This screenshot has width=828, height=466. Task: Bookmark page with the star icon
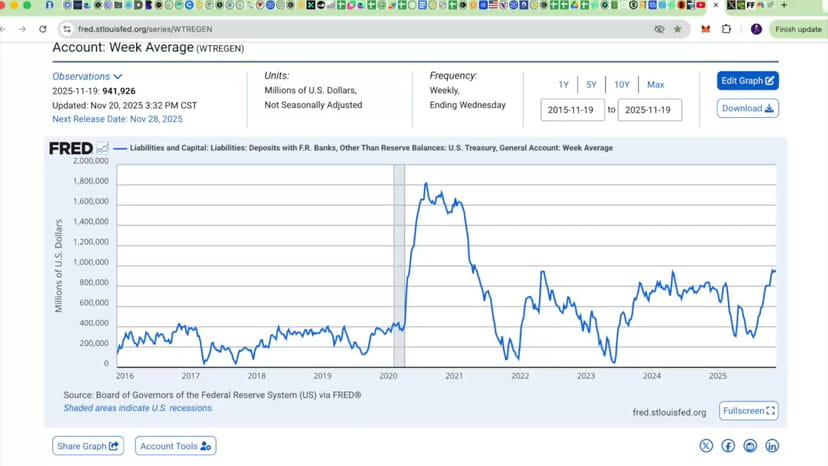(x=678, y=29)
